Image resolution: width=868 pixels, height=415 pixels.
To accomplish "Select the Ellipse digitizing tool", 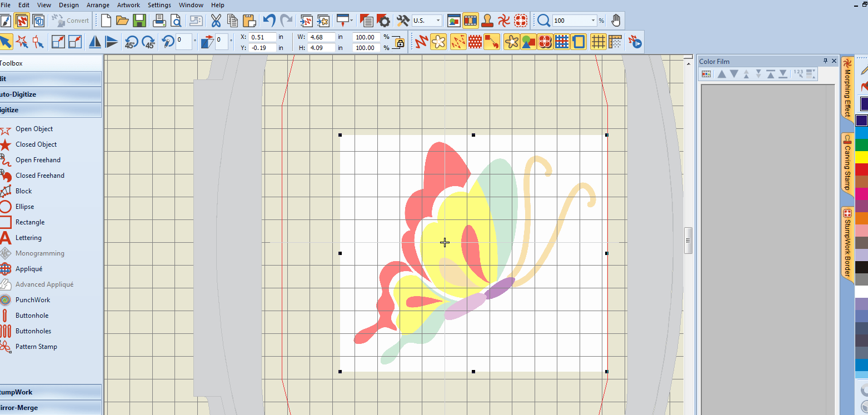I will click(25, 206).
